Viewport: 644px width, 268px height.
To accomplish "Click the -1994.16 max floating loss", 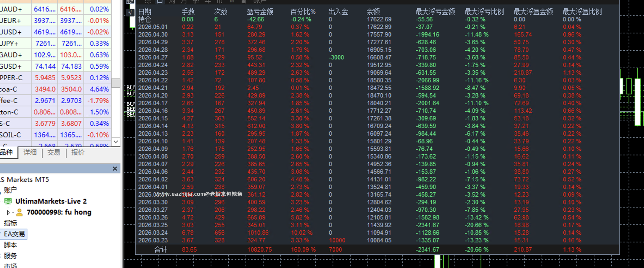I will 427,35.
